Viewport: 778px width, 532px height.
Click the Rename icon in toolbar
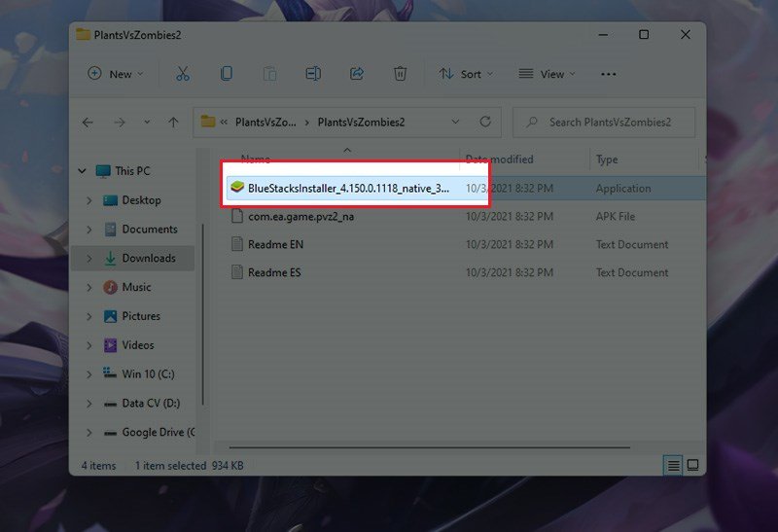[313, 74]
